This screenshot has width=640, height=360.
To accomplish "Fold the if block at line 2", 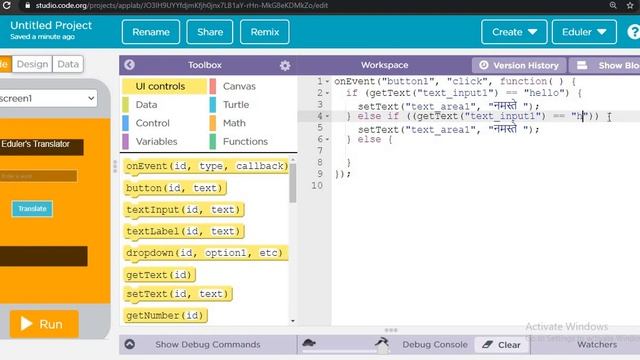I will coord(327,93).
